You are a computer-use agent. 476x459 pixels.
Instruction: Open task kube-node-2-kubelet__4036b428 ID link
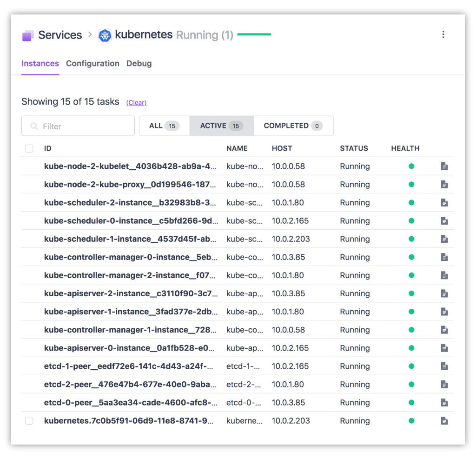point(130,166)
